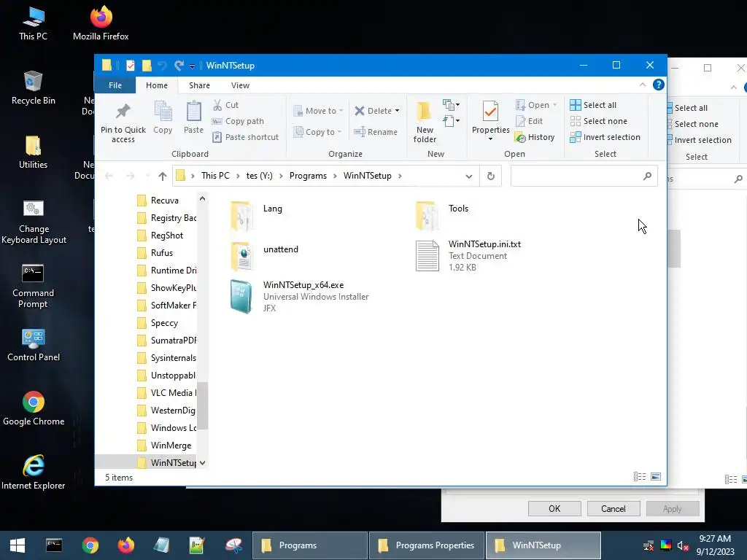Screen dimensions: 747x560
Task: Click Select all in WinNTSetup window
Action: pos(593,105)
